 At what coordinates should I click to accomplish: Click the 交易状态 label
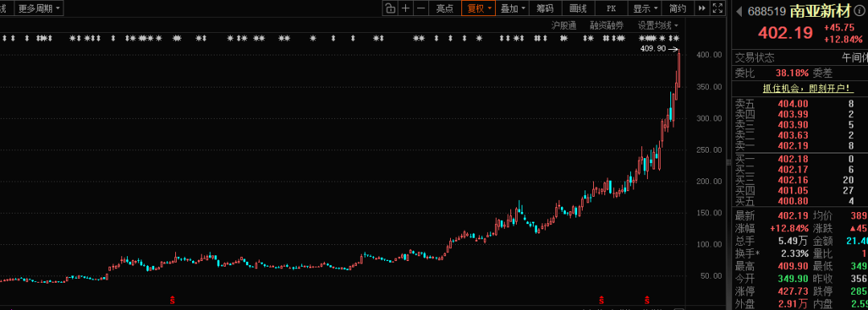755,58
